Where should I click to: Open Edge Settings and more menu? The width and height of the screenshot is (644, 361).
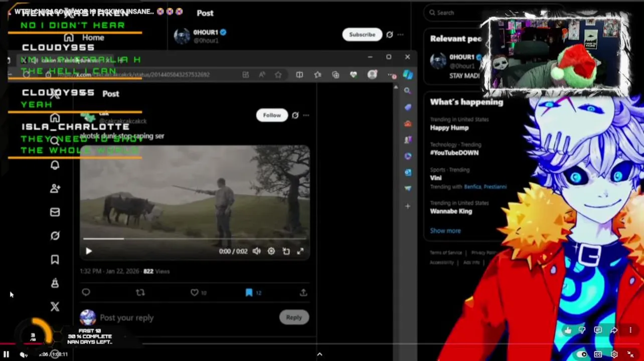pyautogui.click(x=392, y=75)
